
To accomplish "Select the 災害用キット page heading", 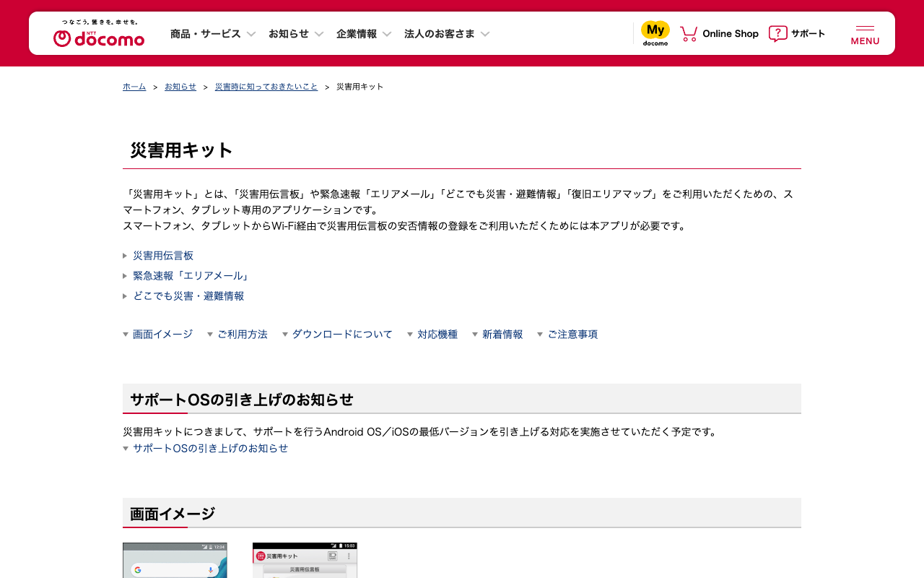I will click(181, 150).
